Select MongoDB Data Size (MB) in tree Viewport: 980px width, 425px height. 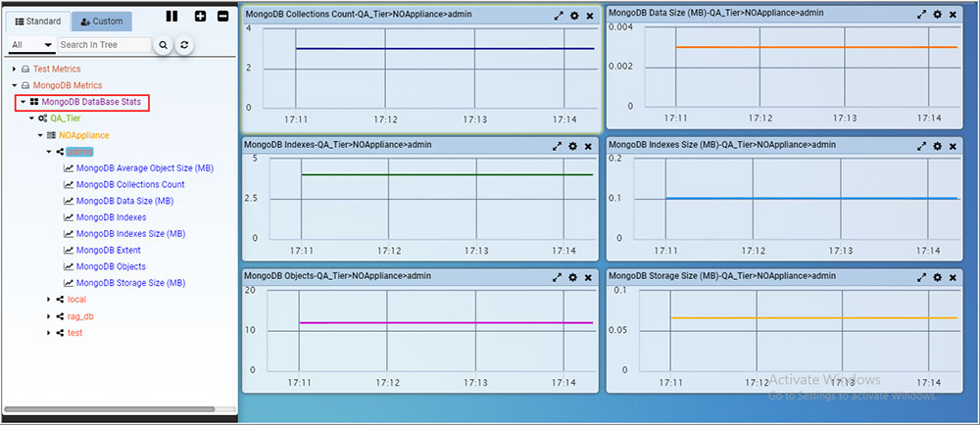pyautogui.click(x=125, y=201)
